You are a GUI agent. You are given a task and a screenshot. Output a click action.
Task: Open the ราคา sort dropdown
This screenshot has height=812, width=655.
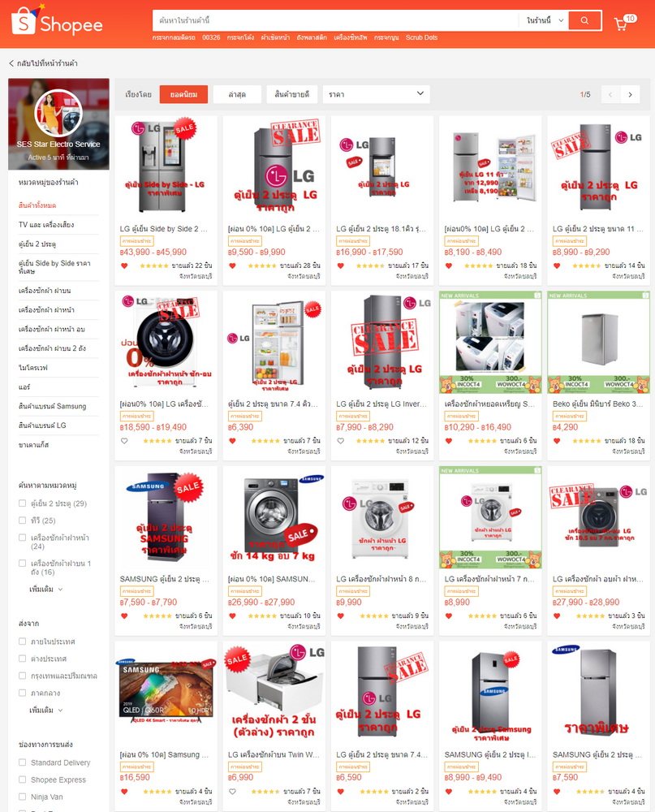click(x=376, y=94)
